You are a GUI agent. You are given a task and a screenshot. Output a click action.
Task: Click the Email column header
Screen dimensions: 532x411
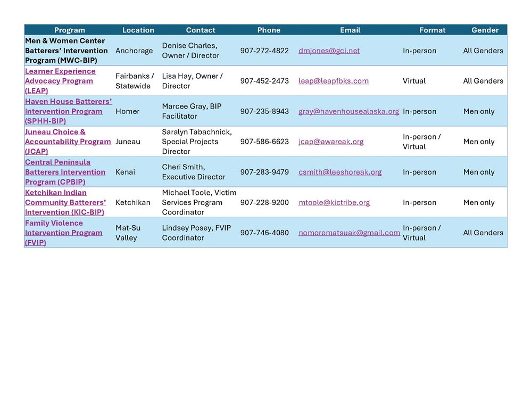(350, 30)
